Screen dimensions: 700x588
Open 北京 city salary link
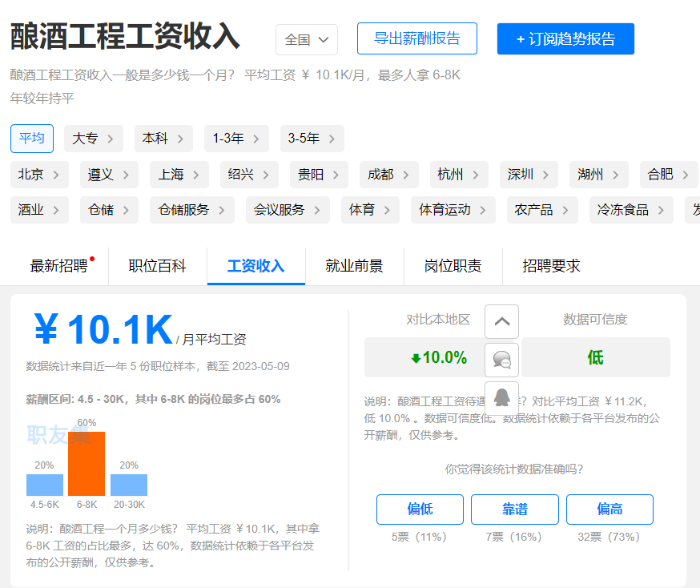click(x=39, y=175)
